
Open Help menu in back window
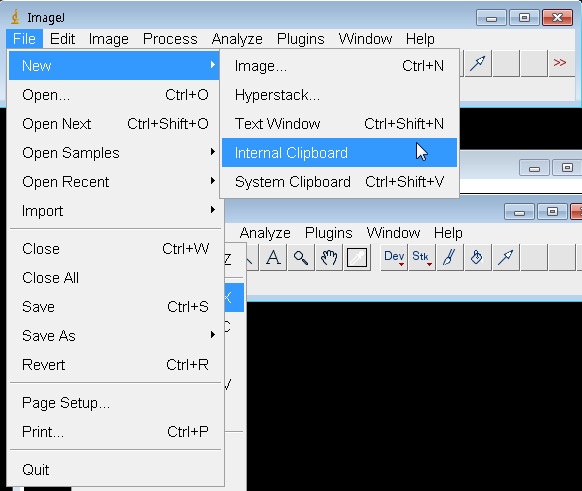[448, 233]
